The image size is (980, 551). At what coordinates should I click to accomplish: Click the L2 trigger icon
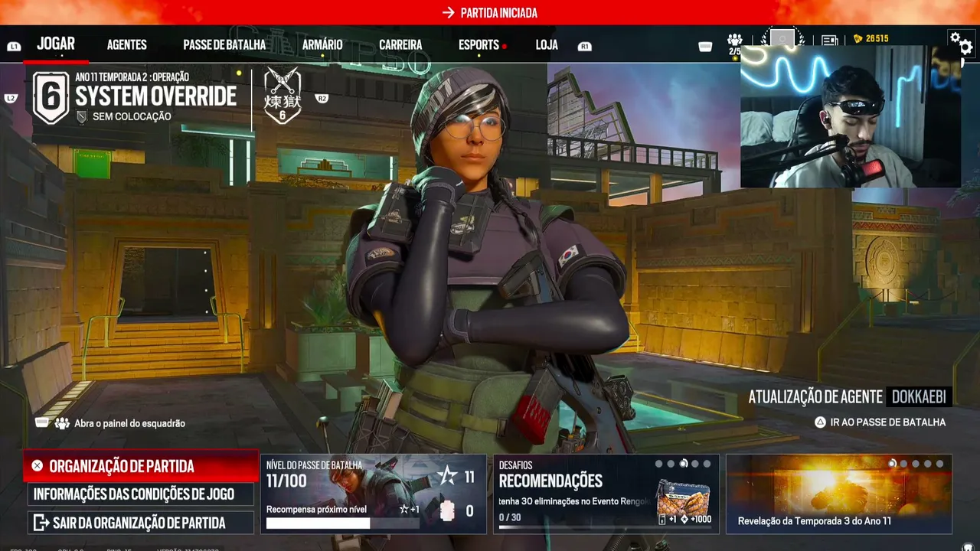(x=11, y=98)
